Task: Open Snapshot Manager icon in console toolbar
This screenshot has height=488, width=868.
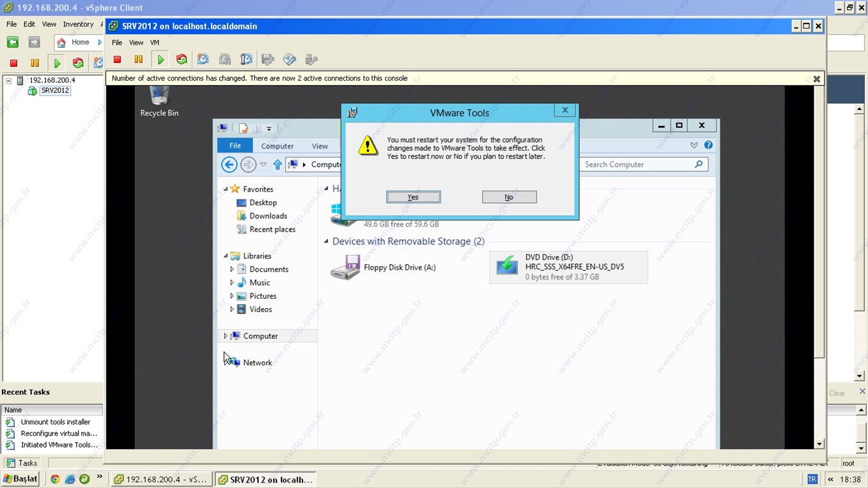Action: tap(246, 59)
